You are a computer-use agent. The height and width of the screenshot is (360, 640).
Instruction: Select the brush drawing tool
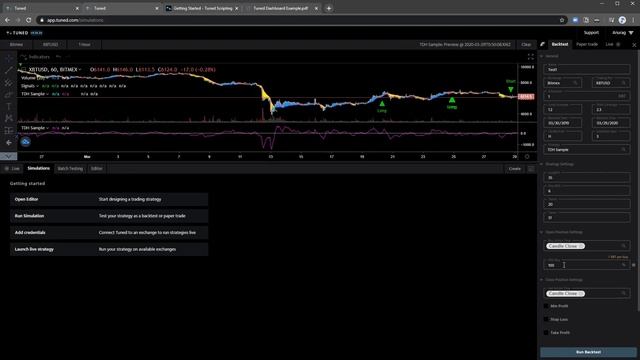[x=9, y=95]
